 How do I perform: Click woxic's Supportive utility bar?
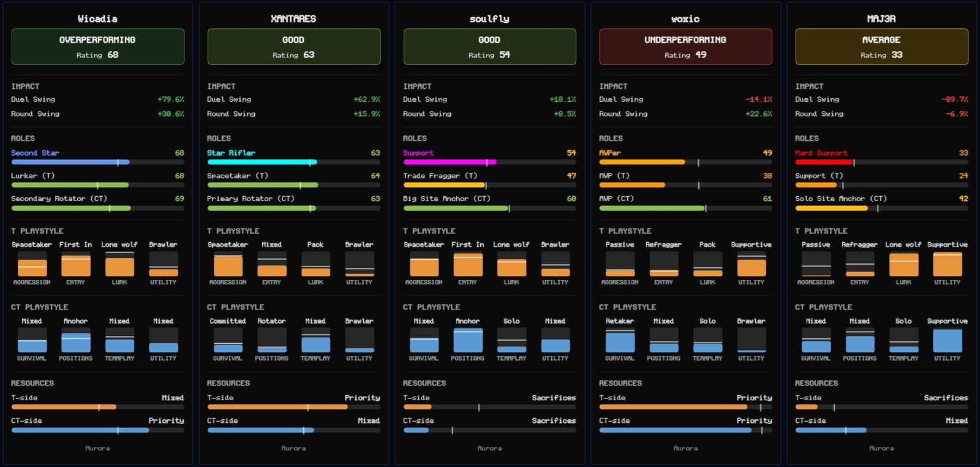click(752, 264)
